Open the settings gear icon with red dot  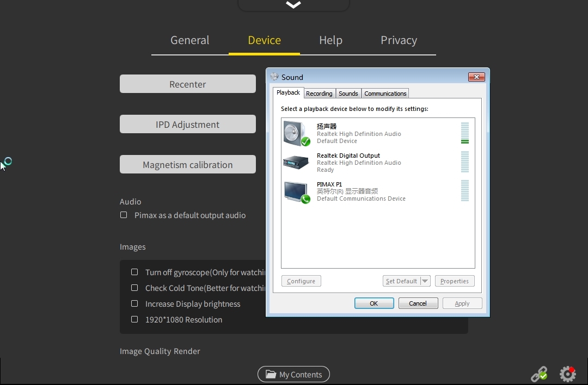(568, 374)
